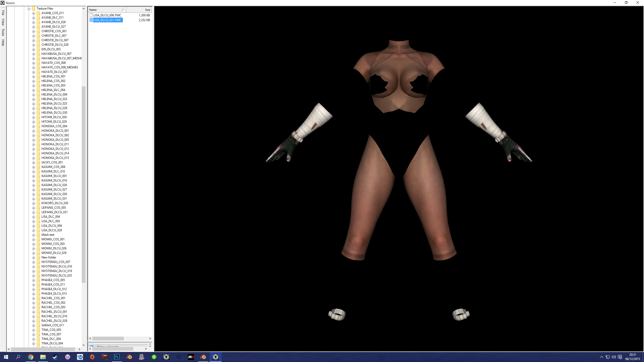Open Google Chrome taskbar icon
This screenshot has width=644, height=362.
point(30,357)
